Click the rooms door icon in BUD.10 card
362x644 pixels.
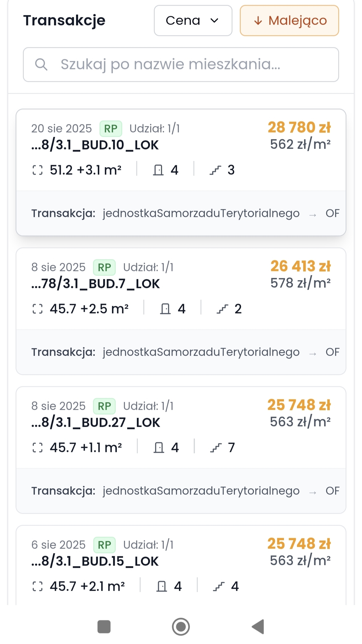coord(158,170)
